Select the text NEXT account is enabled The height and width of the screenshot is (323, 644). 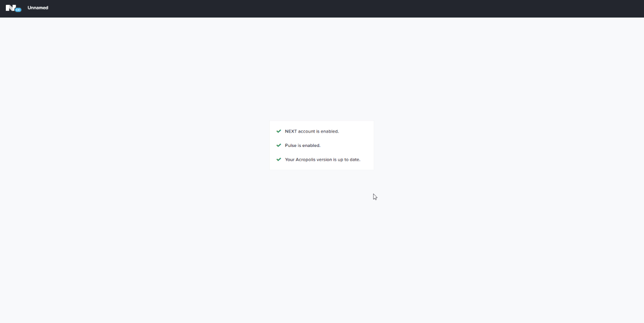click(312, 131)
